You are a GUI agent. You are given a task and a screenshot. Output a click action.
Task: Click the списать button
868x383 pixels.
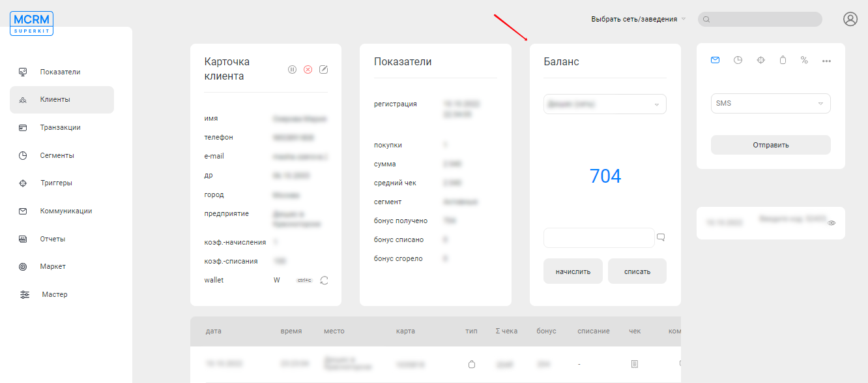(x=637, y=271)
